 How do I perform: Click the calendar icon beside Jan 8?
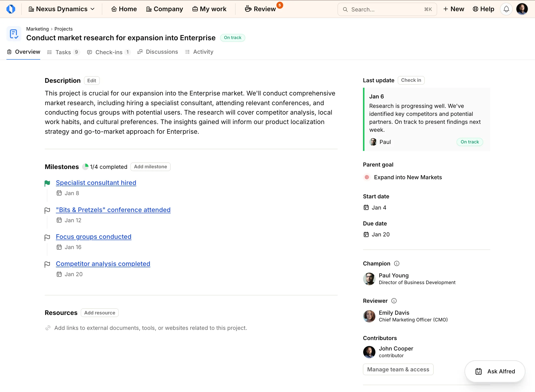[59, 193]
